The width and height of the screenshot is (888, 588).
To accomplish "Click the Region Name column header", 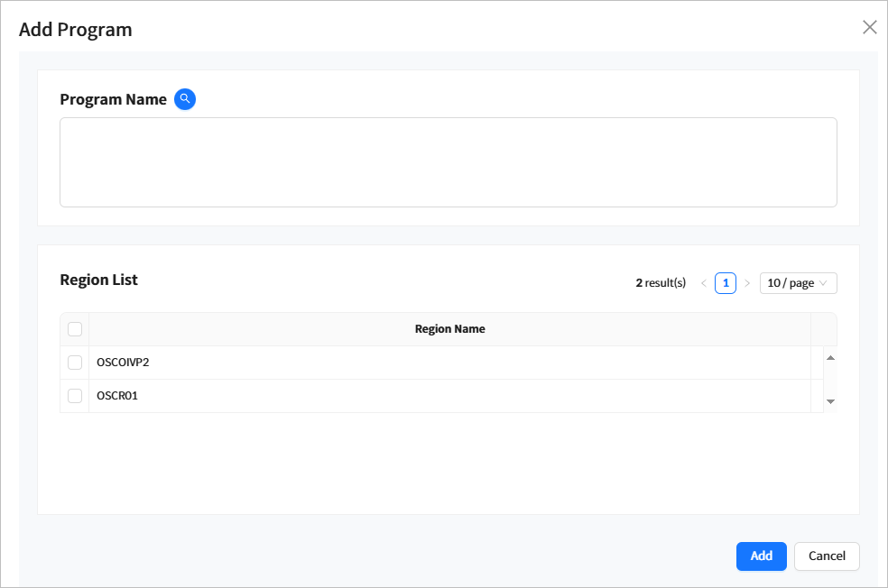I will pyautogui.click(x=449, y=328).
